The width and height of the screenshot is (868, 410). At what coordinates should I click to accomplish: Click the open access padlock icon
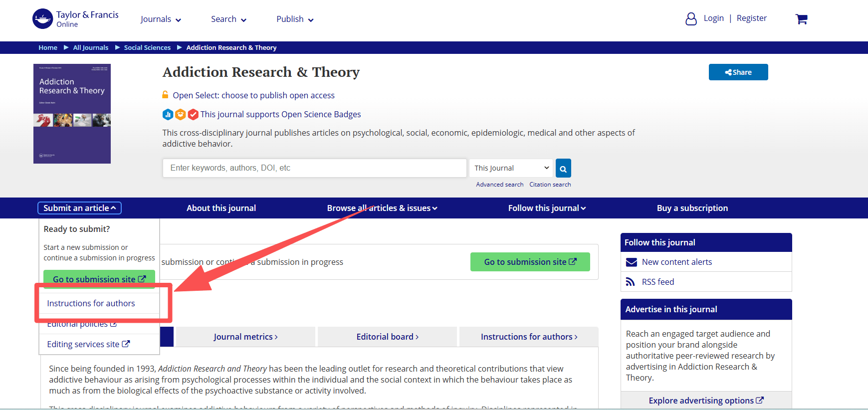166,95
